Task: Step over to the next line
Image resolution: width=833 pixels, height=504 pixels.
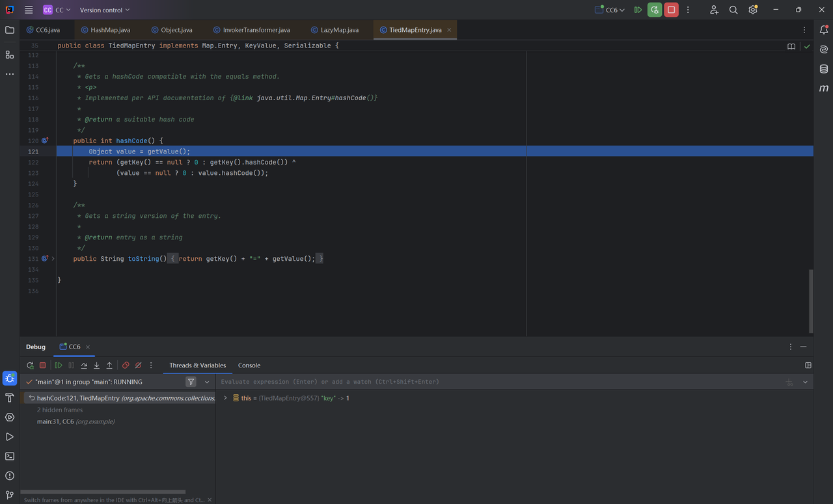Action: [x=84, y=365]
